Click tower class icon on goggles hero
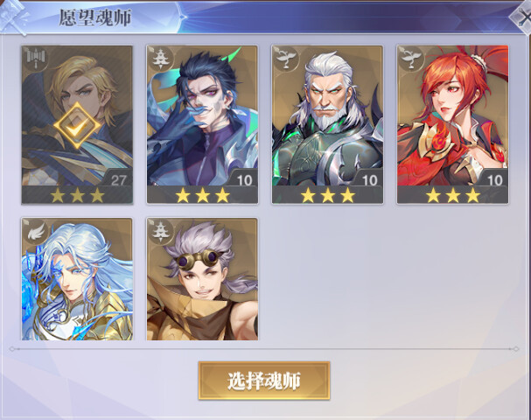531x420 pixels. point(159,232)
